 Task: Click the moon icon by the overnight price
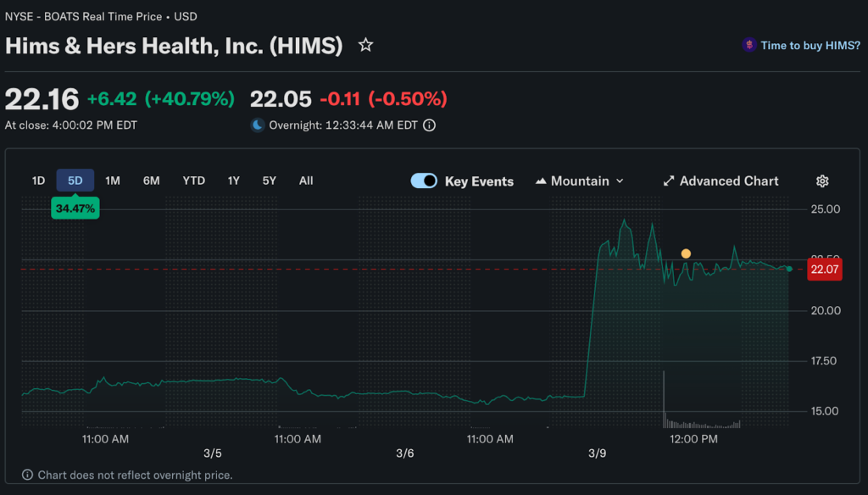pyautogui.click(x=258, y=125)
